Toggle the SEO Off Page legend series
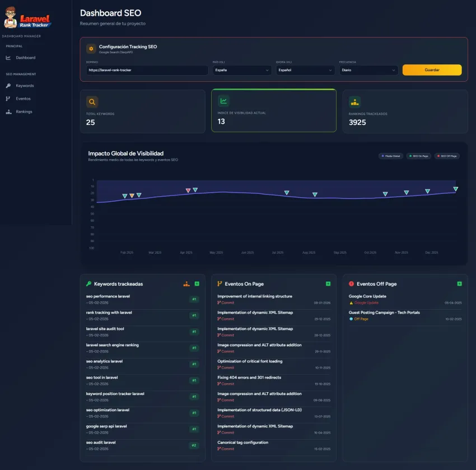 pyautogui.click(x=447, y=156)
